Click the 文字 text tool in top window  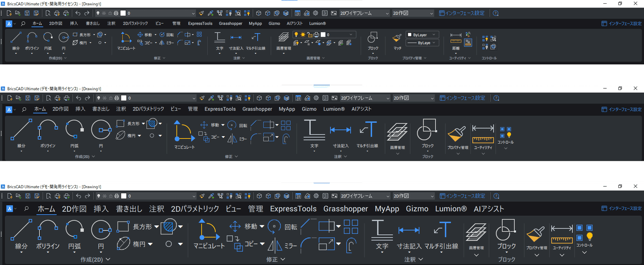click(219, 40)
